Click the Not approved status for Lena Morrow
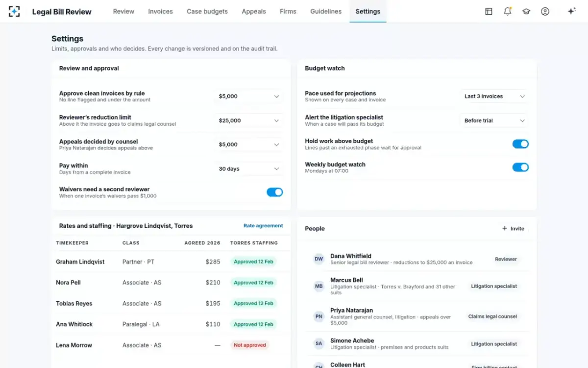The image size is (588, 368). point(250,345)
